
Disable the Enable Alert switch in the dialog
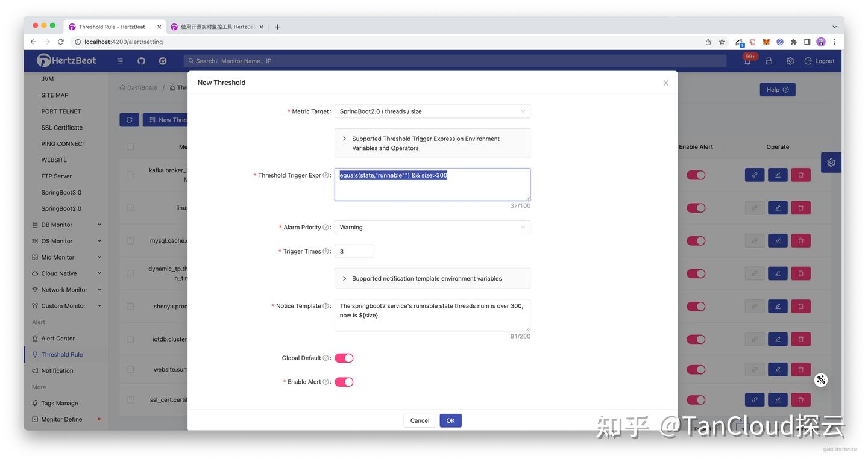344,381
